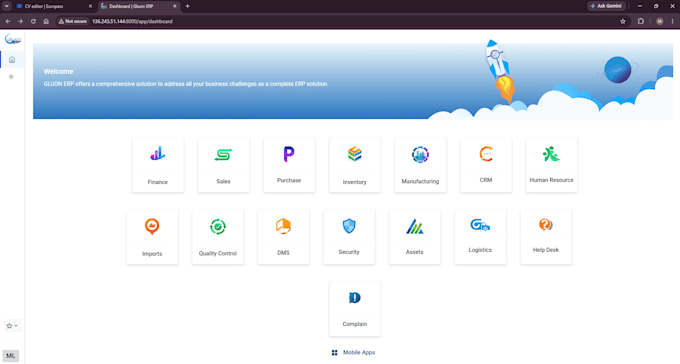Expand the favorites star dropdown
The height and width of the screenshot is (364, 680).
(x=12, y=325)
